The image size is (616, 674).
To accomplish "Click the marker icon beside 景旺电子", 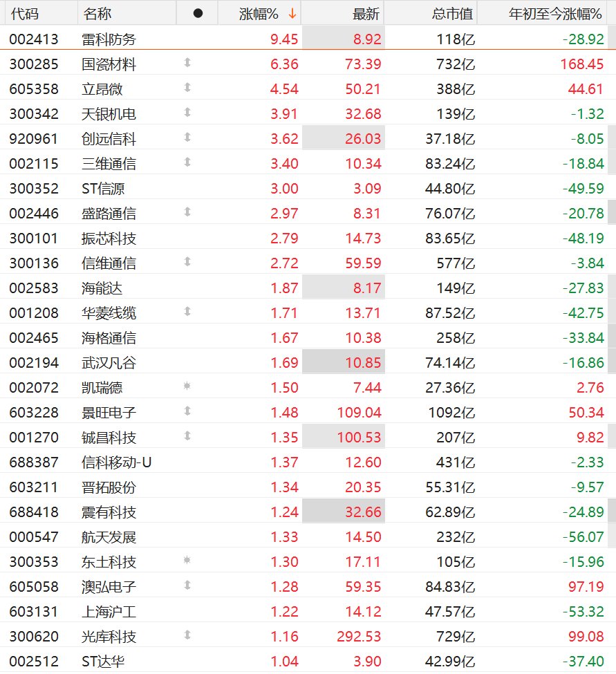I will [x=187, y=411].
